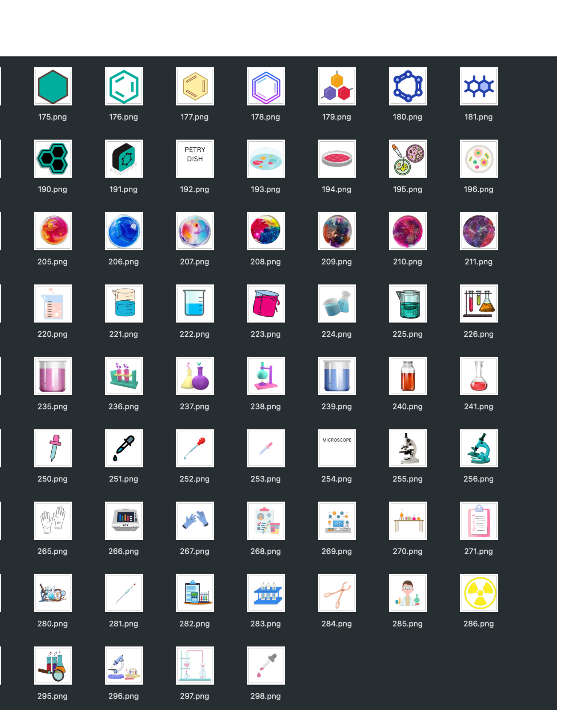Open the blue swirl dish 206.png

coord(124,231)
